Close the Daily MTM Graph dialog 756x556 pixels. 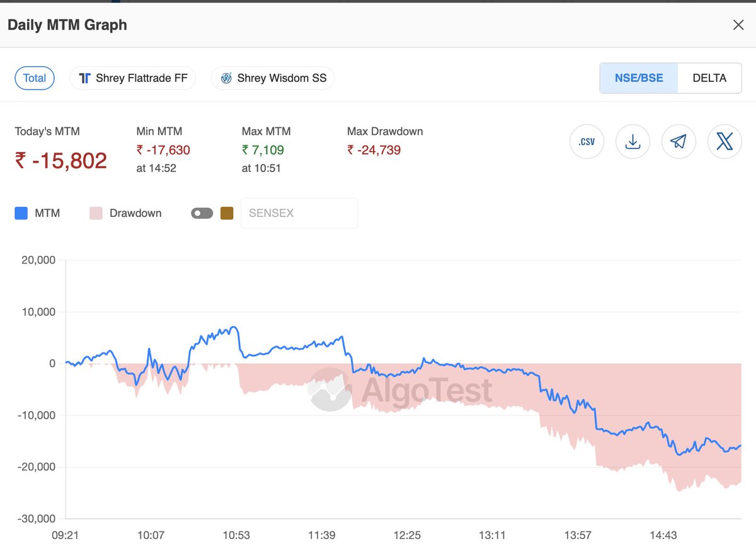pyautogui.click(x=738, y=25)
